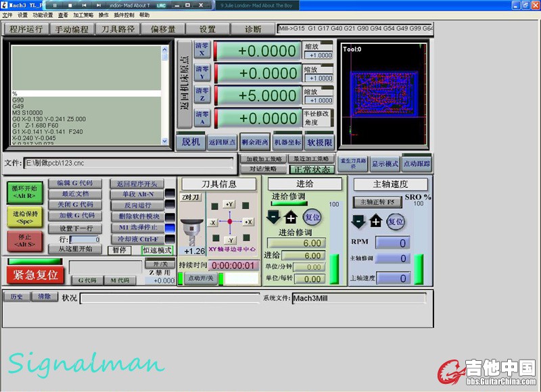Screen dimensions: 541x392
Task: Click 返回机床原点 home all button
Action: [x=185, y=84]
